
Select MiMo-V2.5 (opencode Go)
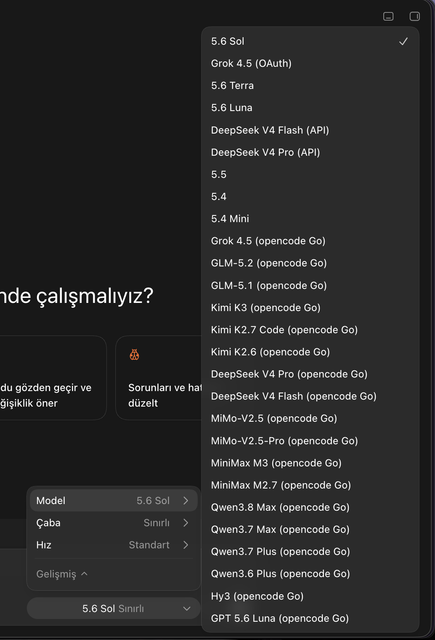click(310, 418)
